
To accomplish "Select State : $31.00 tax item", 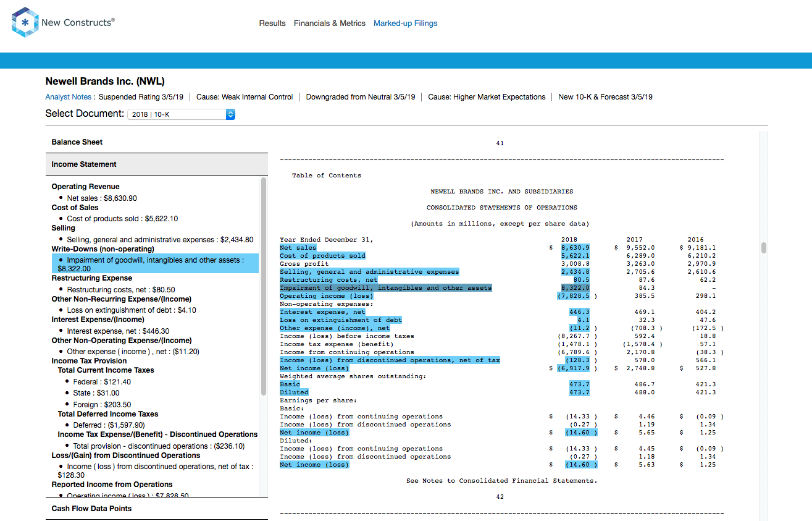I will [96, 393].
